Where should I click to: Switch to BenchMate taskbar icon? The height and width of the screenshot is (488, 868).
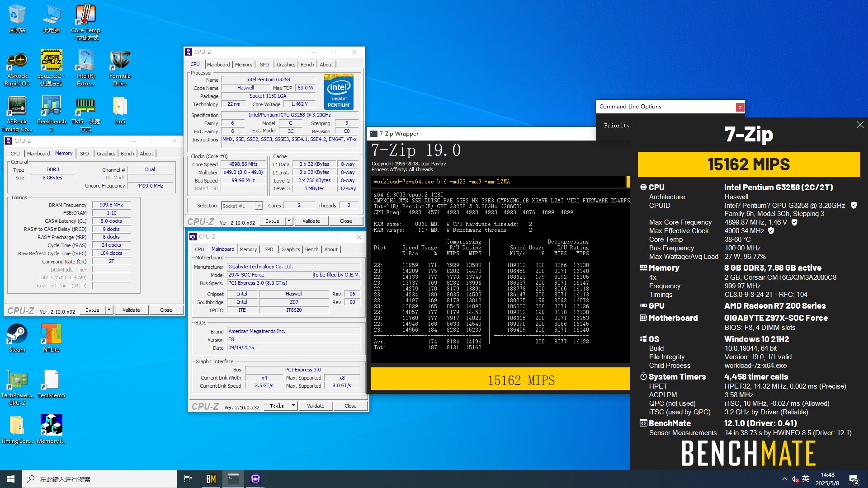[211, 479]
